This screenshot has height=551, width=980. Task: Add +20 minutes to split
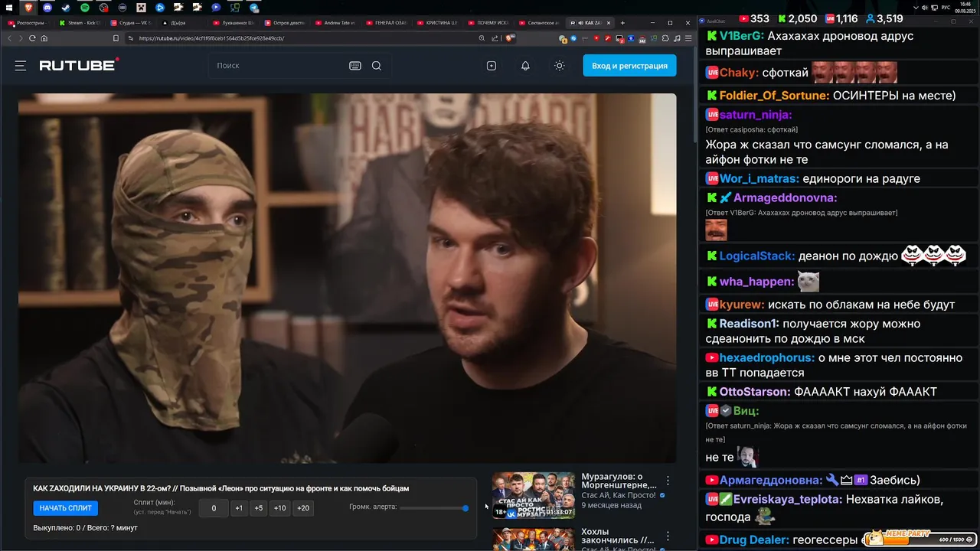click(303, 508)
